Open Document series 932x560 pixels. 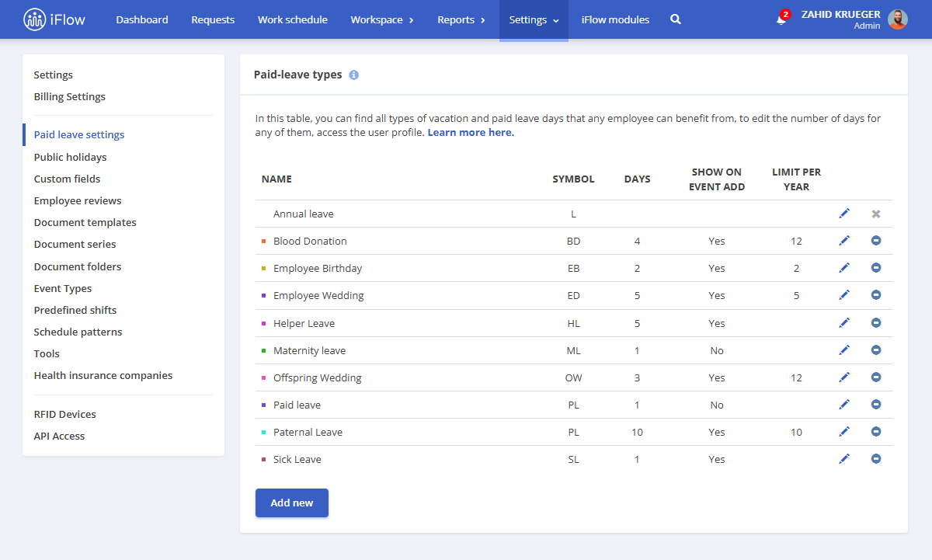coord(75,245)
